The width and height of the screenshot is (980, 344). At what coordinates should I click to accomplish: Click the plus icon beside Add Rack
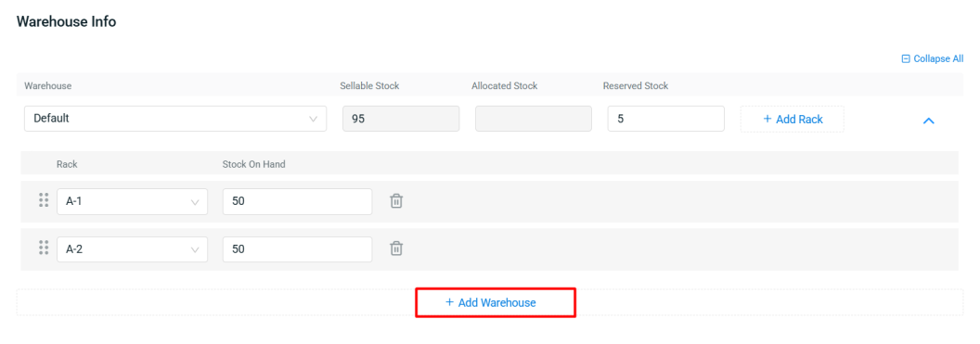coord(767,120)
